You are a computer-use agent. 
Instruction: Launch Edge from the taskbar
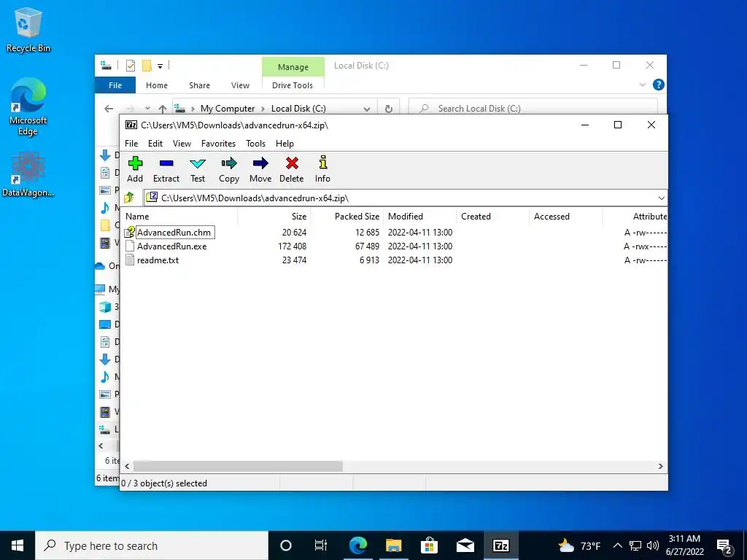point(357,545)
